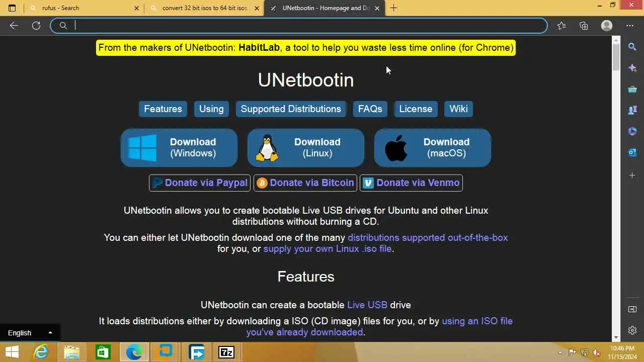
Task: Open Copilot sparkle icon in sidebar
Action: (x=632, y=68)
